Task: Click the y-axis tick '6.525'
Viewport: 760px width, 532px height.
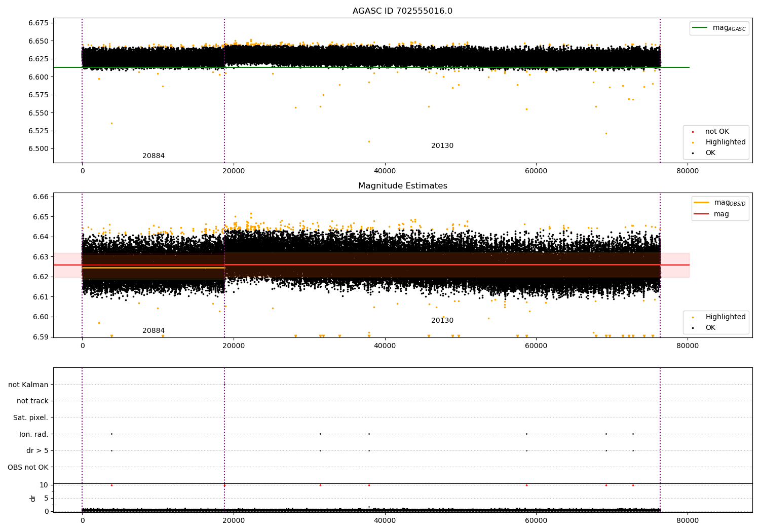Action: (x=39, y=131)
